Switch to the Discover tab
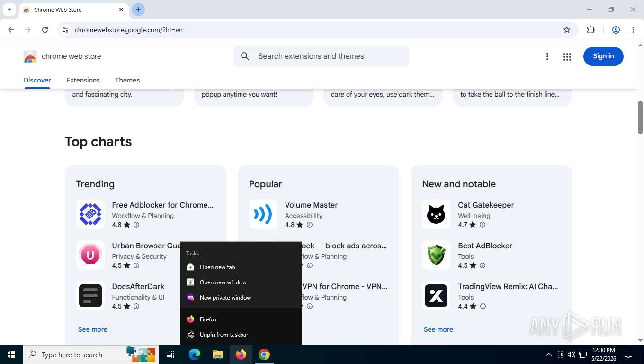The width and height of the screenshot is (644, 364). click(x=37, y=80)
